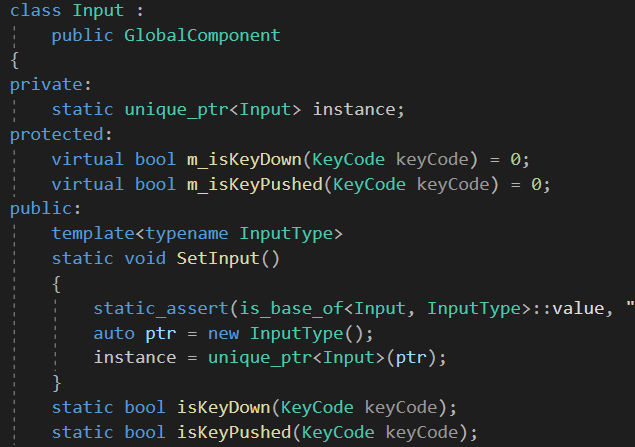635x447 pixels.
Task: Click the "protected:" access specifier
Action: (x=61, y=134)
